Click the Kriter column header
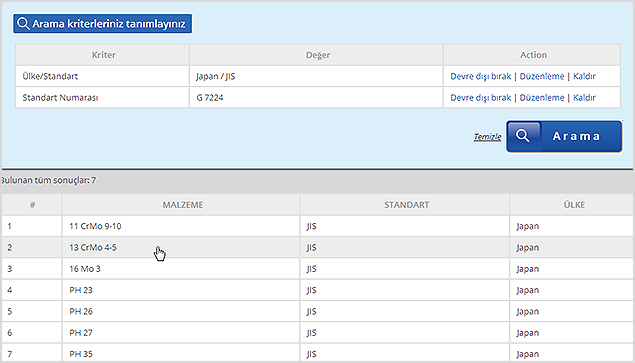This screenshot has width=635, height=363. (x=102, y=55)
